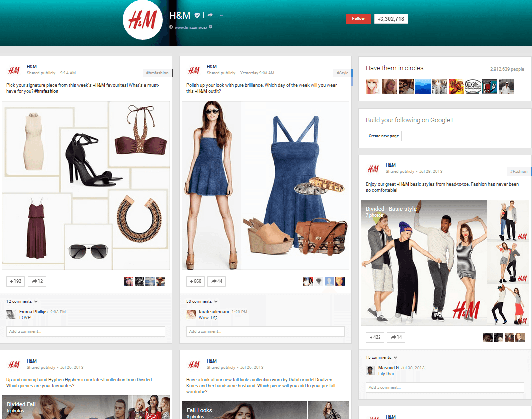Expand the 12 comments dropdown
Image resolution: width=532 pixels, height=419 pixels.
point(22,302)
